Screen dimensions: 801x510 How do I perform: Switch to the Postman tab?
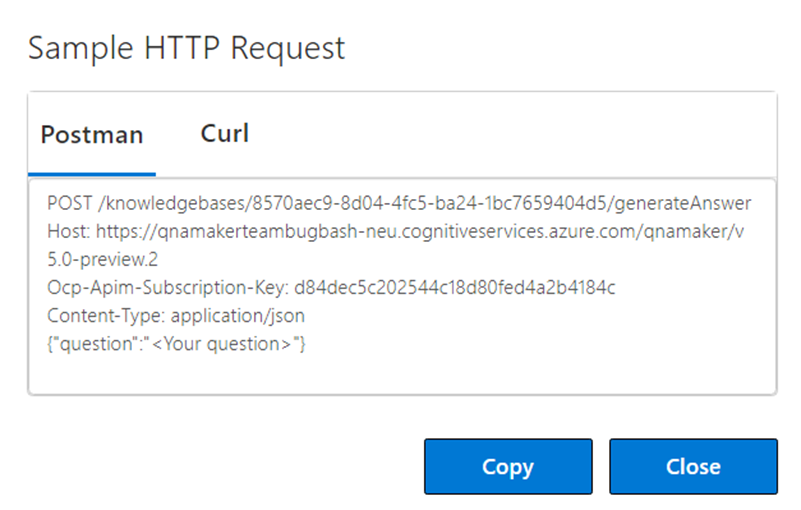tap(92, 135)
